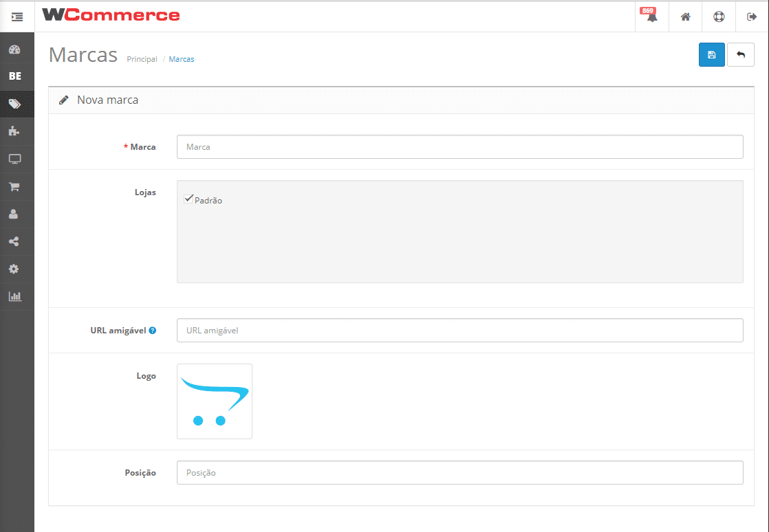
Task: Click the logout icon in header
Action: pyautogui.click(x=752, y=17)
